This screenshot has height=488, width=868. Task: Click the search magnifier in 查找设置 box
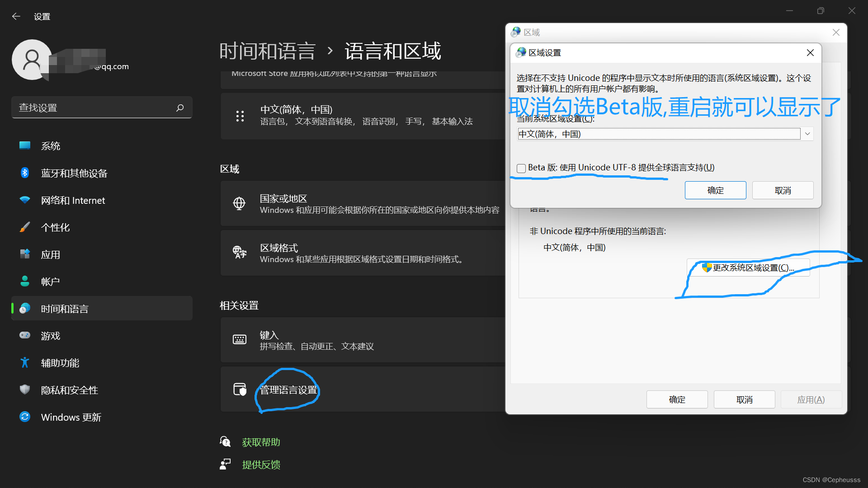180,108
